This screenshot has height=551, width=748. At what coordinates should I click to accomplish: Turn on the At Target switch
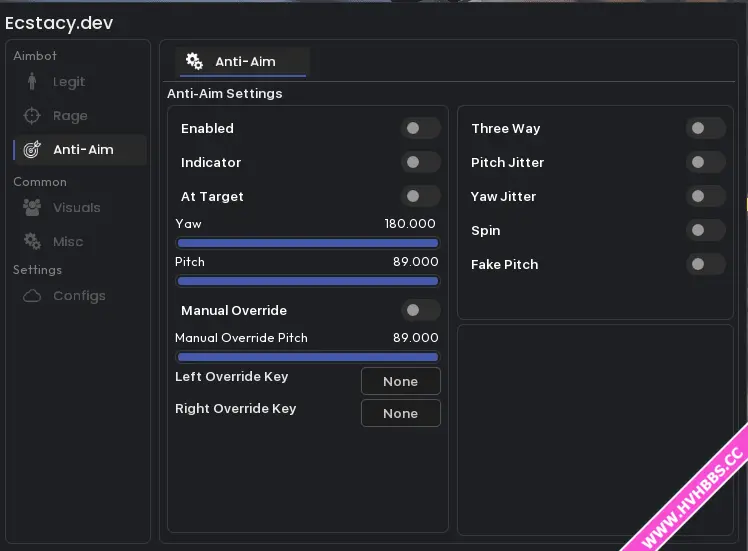pos(420,196)
